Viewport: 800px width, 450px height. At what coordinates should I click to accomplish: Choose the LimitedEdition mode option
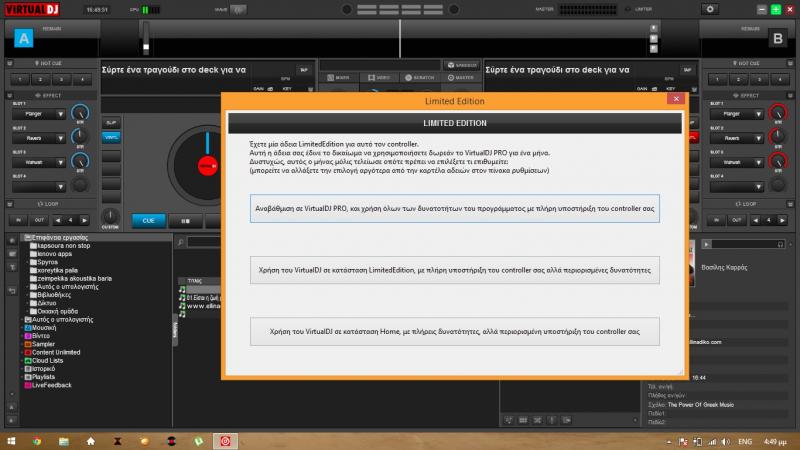tap(455, 270)
